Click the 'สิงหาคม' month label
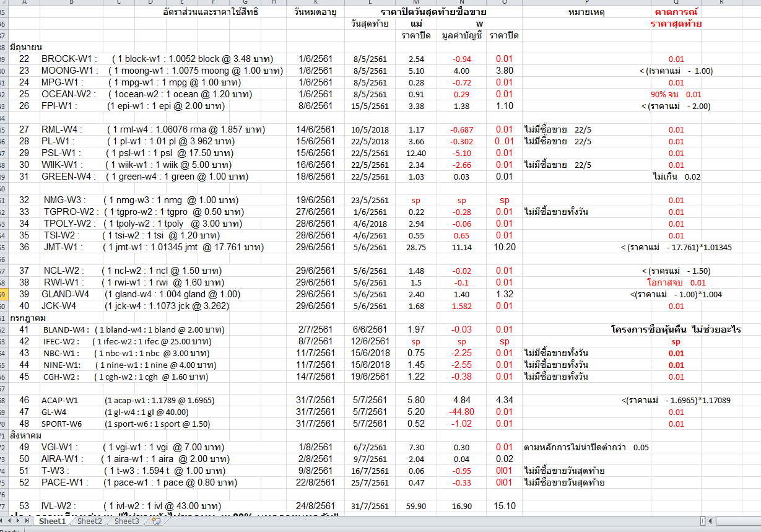761x532 pixels. click(x=26, y=435)
